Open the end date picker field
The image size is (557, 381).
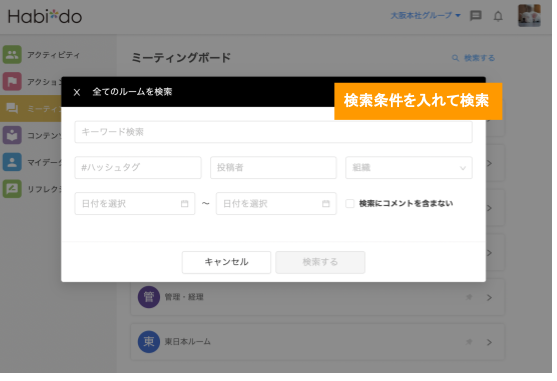coord(276,203)
